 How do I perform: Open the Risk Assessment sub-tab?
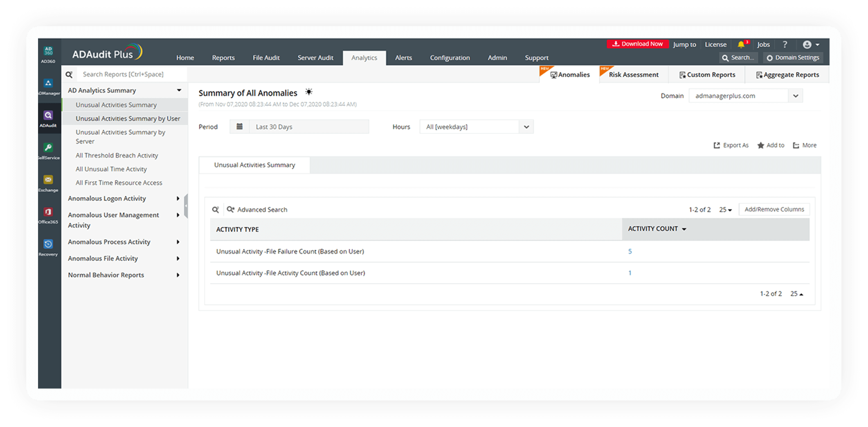click(633, 75)
